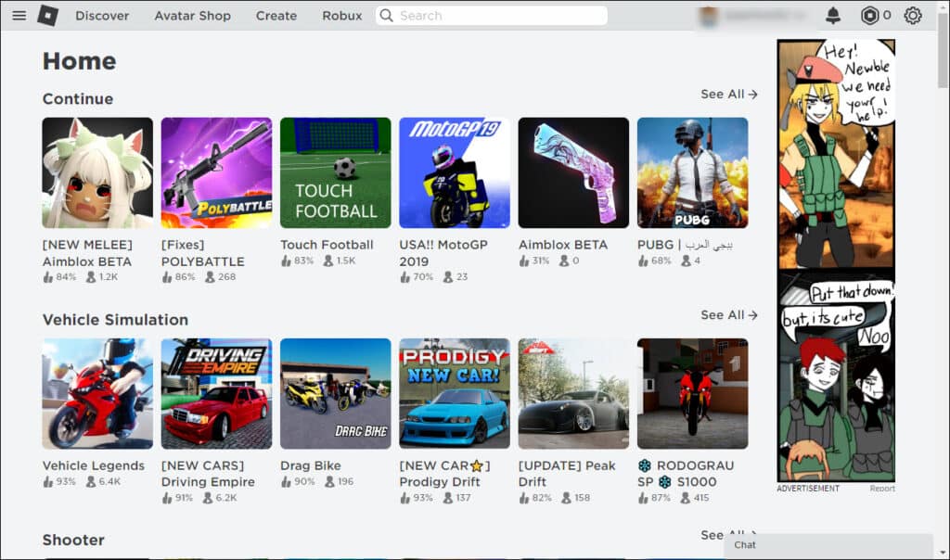Open the Peak Drift thumbnail
This screenshot has height=560, width=950.
click(573, 393)
